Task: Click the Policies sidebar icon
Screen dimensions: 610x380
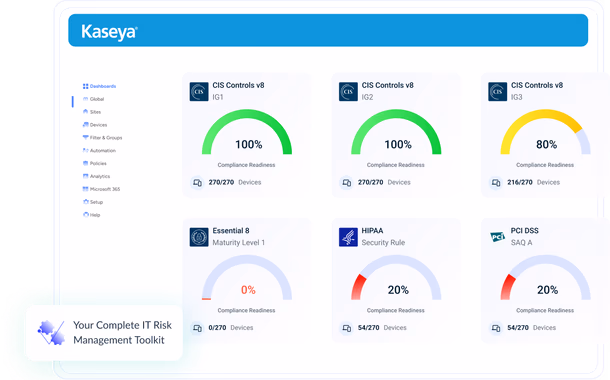Action: coord(86,163)
